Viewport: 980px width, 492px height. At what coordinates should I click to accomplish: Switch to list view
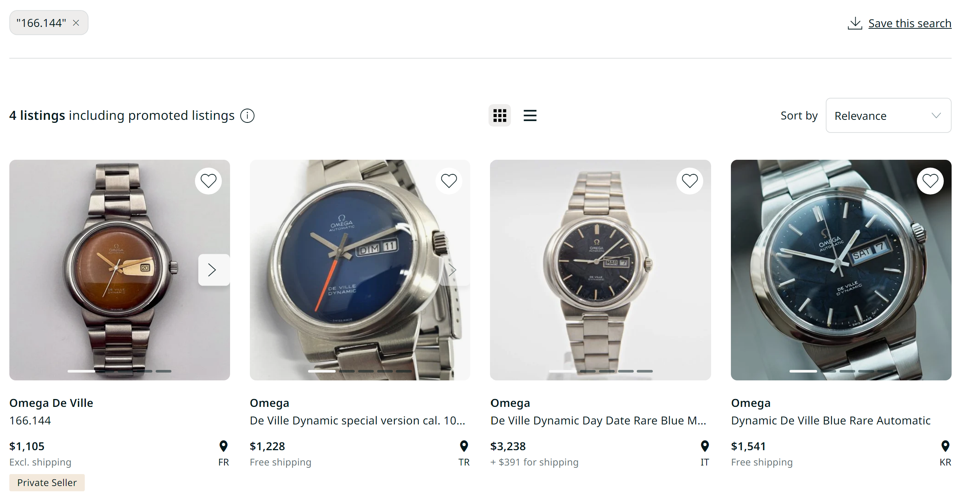point(530,116)
